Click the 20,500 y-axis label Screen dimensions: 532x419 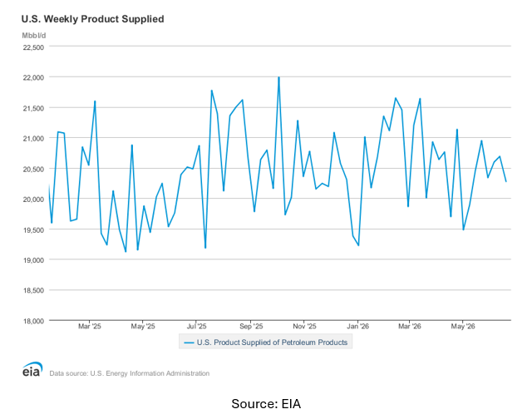pyautogui.click(x=33, y=169)
